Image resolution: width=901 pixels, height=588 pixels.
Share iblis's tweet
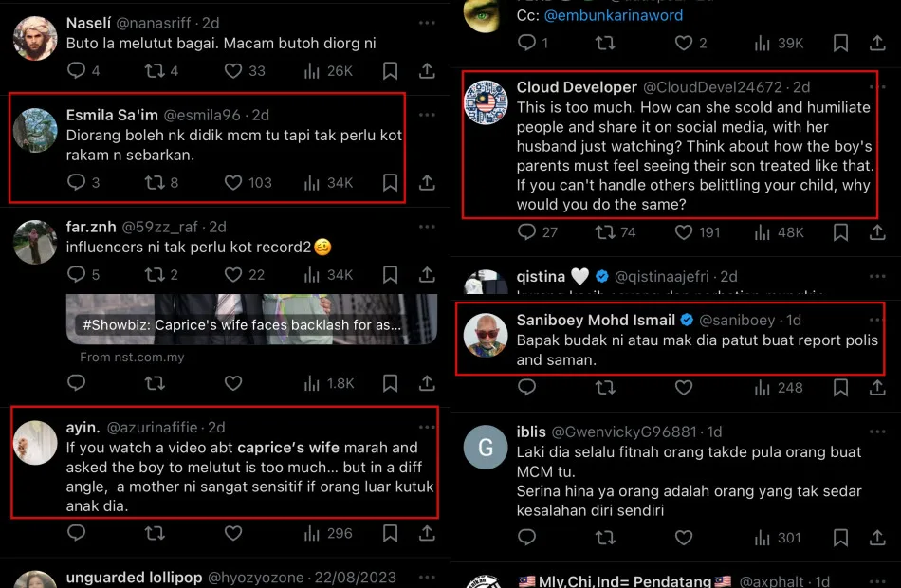click(x=877, y=538)
